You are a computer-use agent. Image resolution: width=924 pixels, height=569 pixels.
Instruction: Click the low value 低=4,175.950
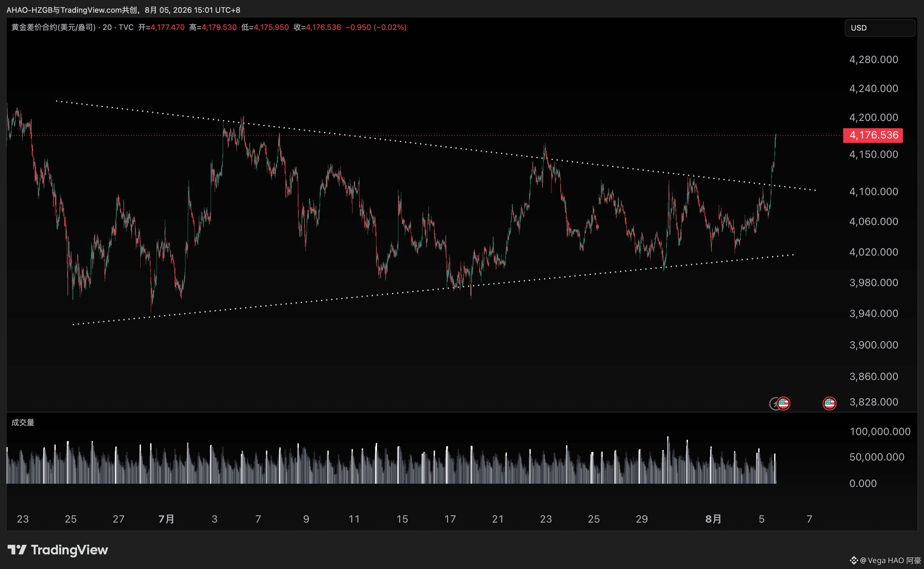(265, 27)
